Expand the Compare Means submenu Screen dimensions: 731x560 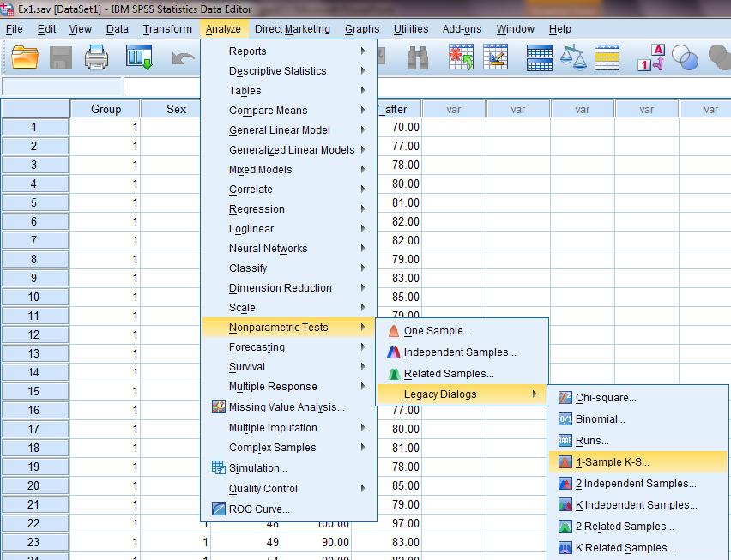[288, 111]
